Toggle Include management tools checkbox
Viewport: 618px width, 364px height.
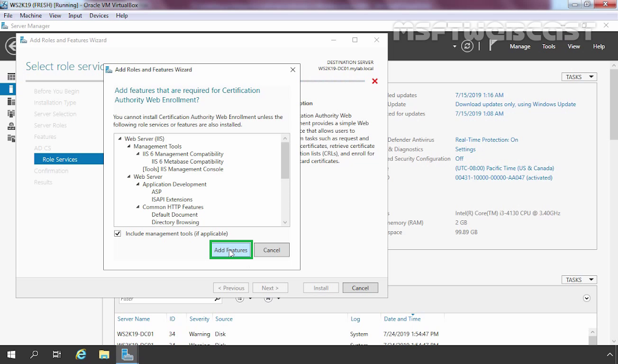(x=118, y=234)
